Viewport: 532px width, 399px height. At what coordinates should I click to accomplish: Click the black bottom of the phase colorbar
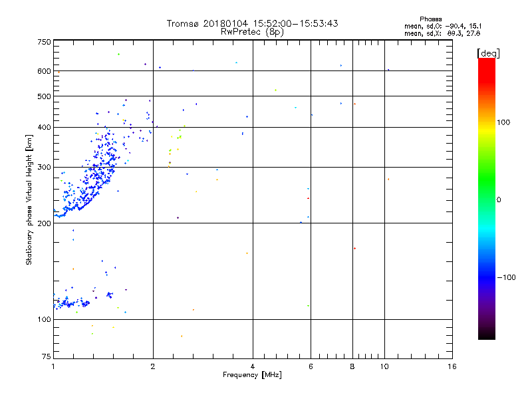pyautogui.click(x=487, y=335)
